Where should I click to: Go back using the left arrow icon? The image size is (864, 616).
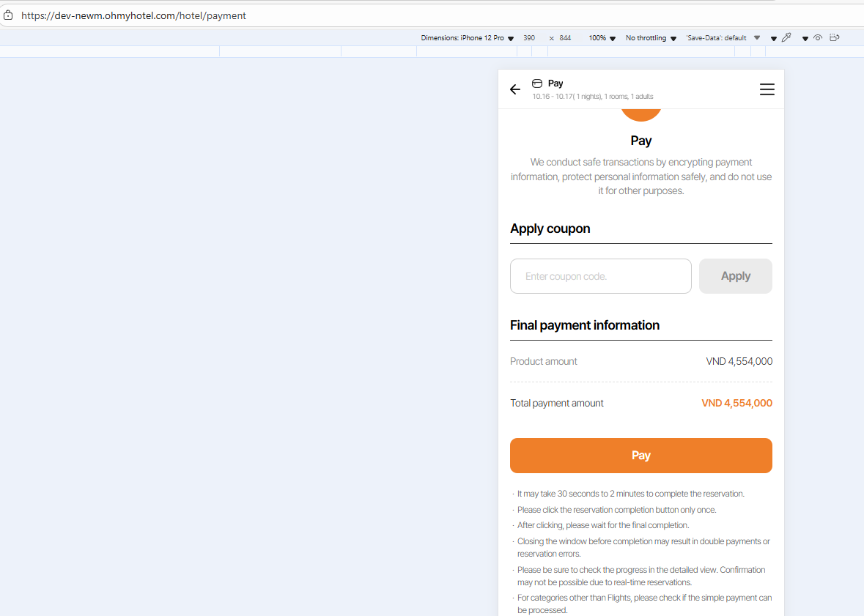pyautogui.click(x=514, y=89)
